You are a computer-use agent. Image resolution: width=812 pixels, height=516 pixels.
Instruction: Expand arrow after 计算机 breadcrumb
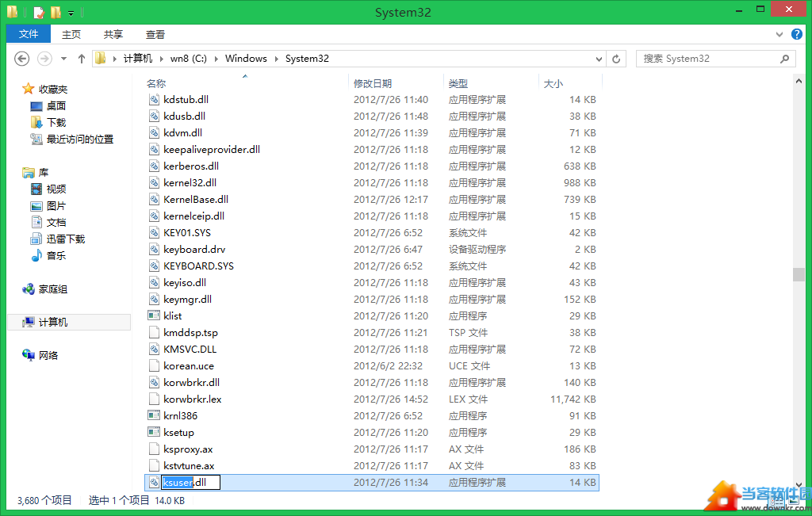pyautogui.click(x=162, y=59)
